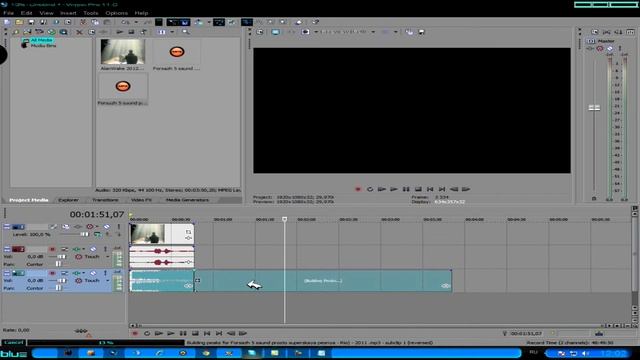This screenshot has height=360, width=640.
Task: Select All Media folder in tree
Action: [x=42, y=40]
